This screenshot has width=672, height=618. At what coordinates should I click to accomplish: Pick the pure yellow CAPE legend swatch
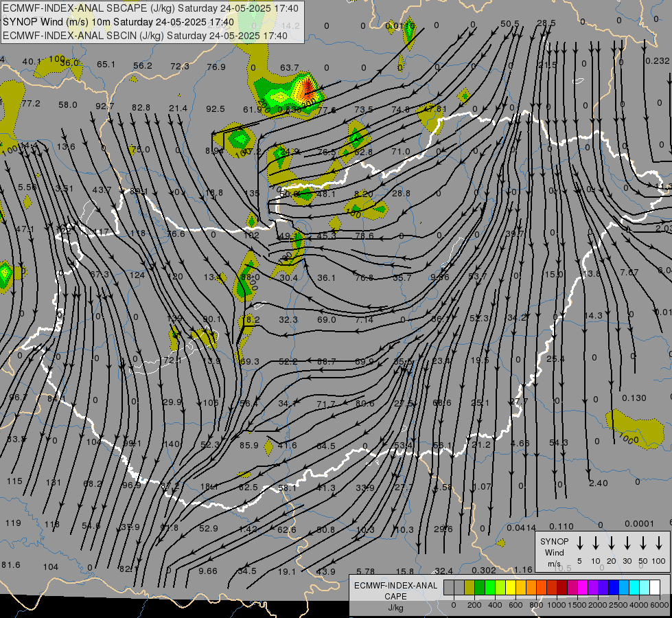[x=511, y=588]
